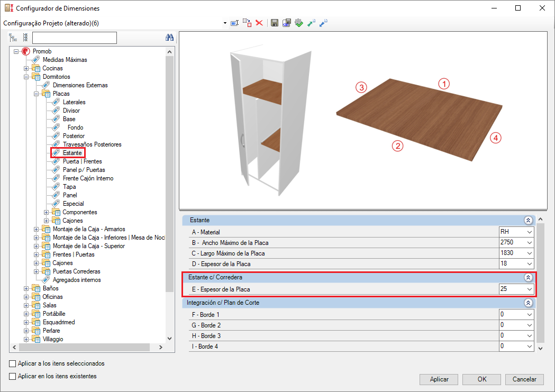
Task: Open the G - Borde 2 dropdown
Action: click(x=530, y=325)
